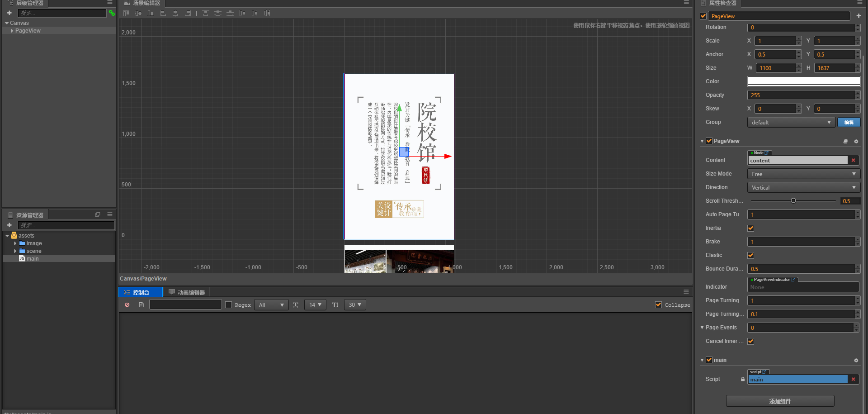
Task: Remove the content node reference with red X
Action: [x=853, y=161]
